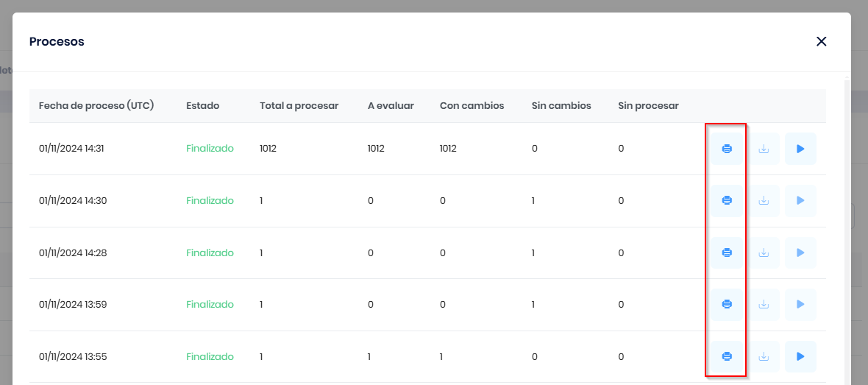The height and width of the screenshot is (385, 868).
Task: Download results of 14:31 process
Action: [x=764, y=149]
